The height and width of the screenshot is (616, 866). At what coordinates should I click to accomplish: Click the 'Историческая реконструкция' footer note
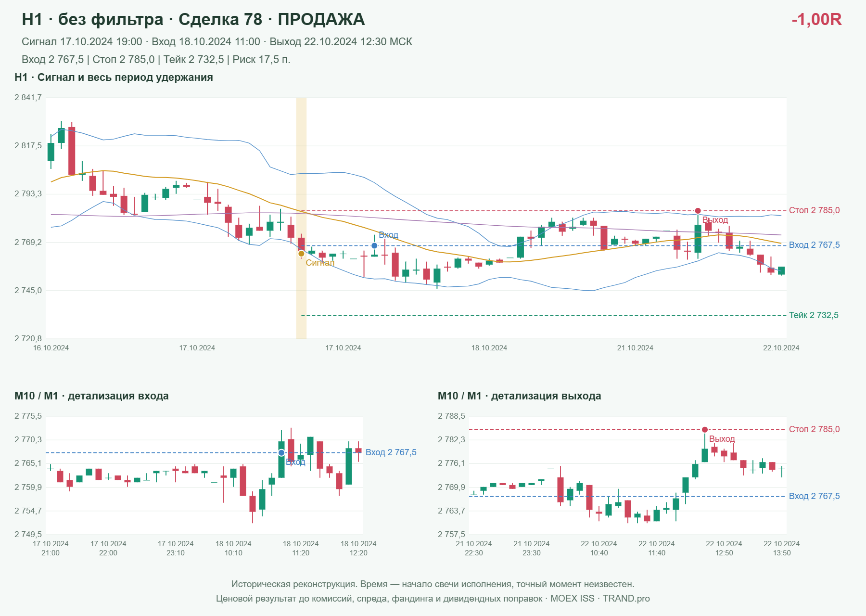433,584
